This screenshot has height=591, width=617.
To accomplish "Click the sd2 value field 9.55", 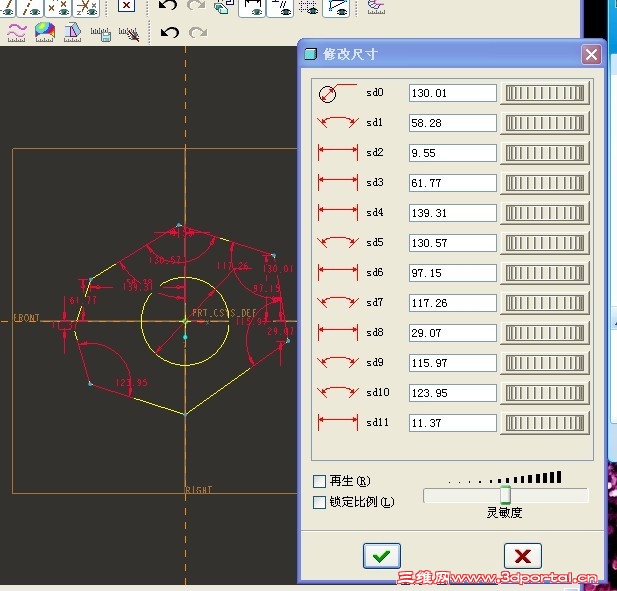I will coord(453,153).
